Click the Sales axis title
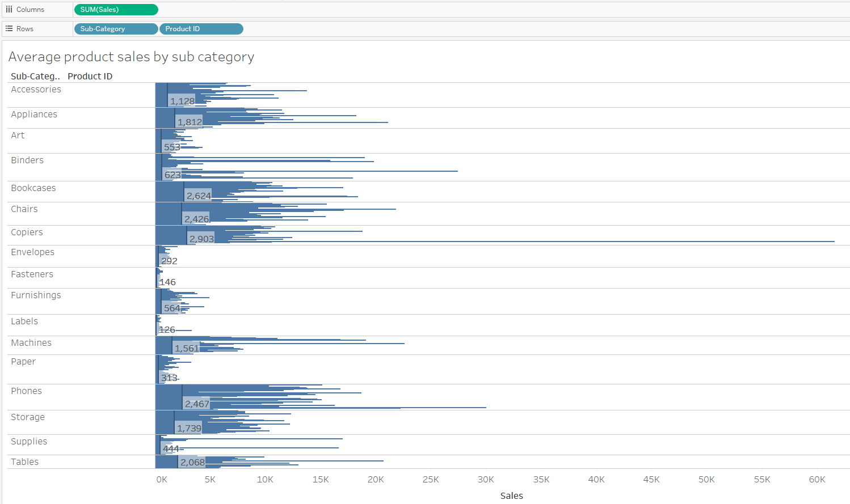850x504 pixels. [511, 495]
